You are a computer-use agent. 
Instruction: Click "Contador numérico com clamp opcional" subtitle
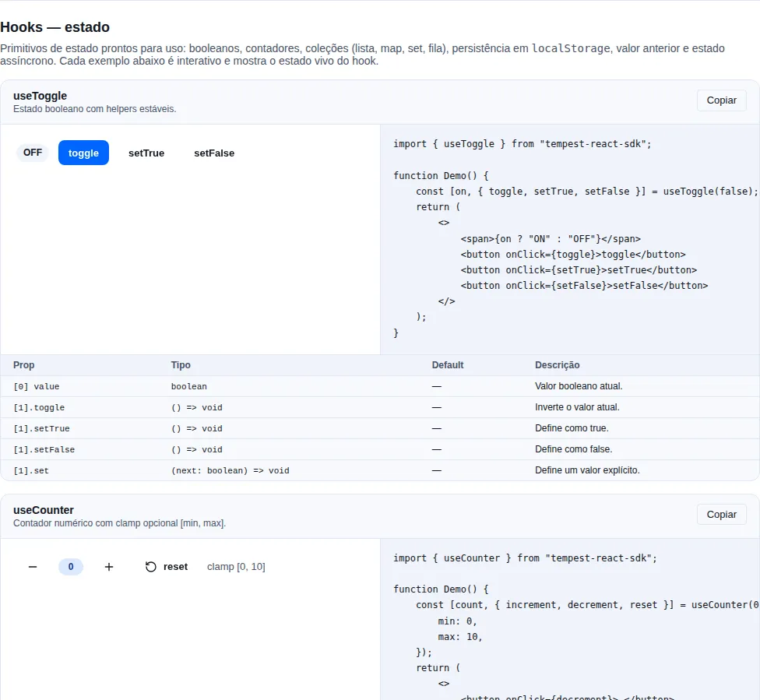[x=119, y=523]
